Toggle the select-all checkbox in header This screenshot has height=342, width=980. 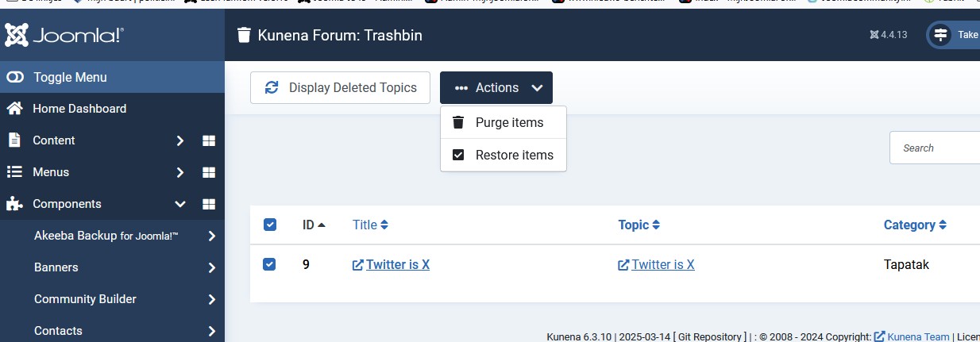[x=269, y=225]
